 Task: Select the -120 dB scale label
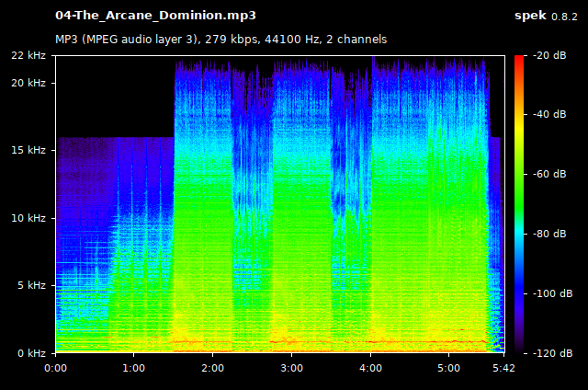549,352
